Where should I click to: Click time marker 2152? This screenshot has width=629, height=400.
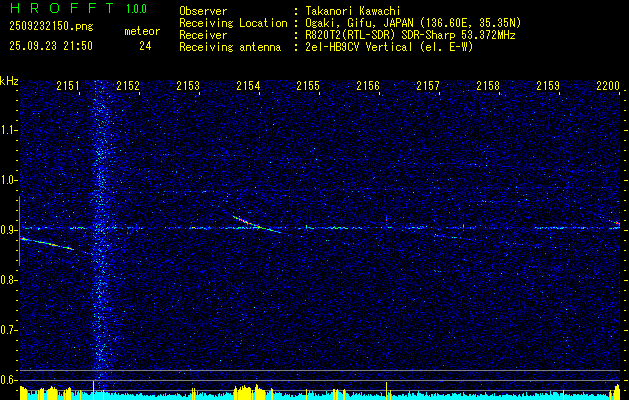[x=128, y=85]
